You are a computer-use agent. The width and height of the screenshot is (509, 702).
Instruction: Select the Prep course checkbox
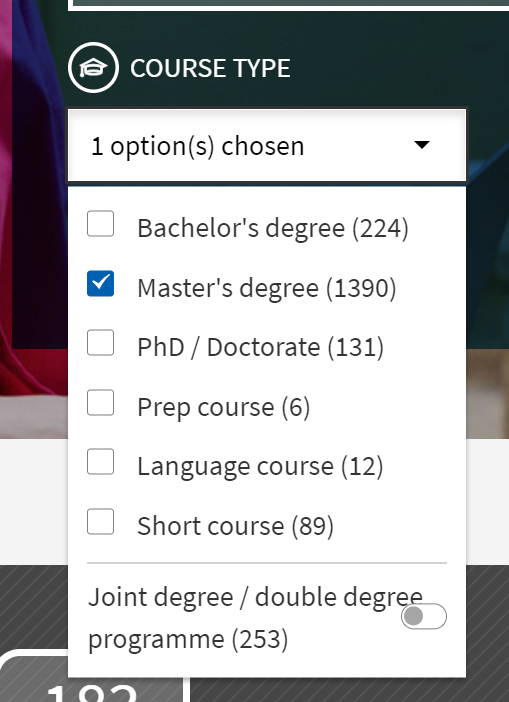[100, 402]
